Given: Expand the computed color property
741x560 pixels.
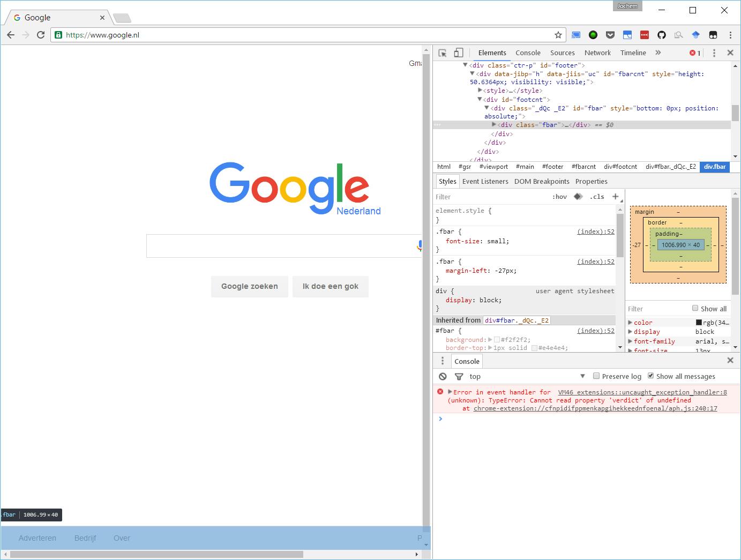Looking at the screenshot, I should point(630,323).
